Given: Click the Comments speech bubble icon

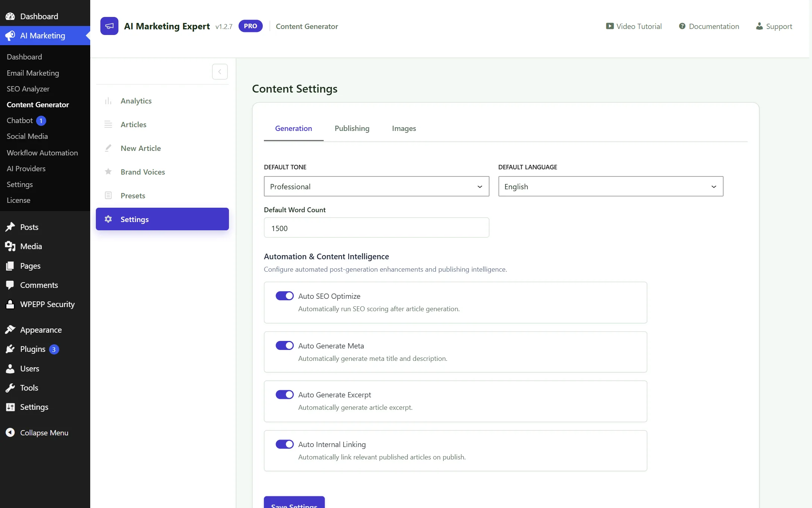Looking at the screenshot, I should [10, 285].
